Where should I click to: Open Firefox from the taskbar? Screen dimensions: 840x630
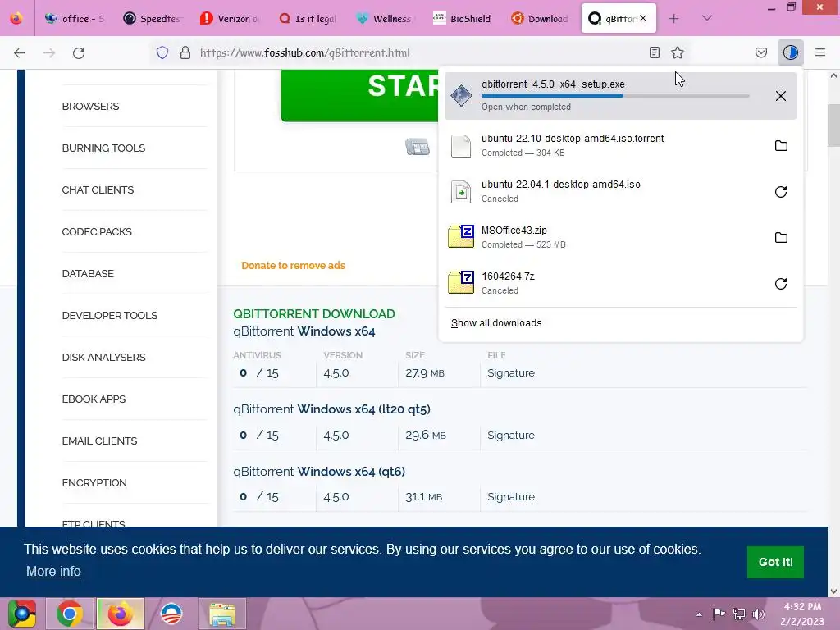pyautogui.click(x=121, y=614)
